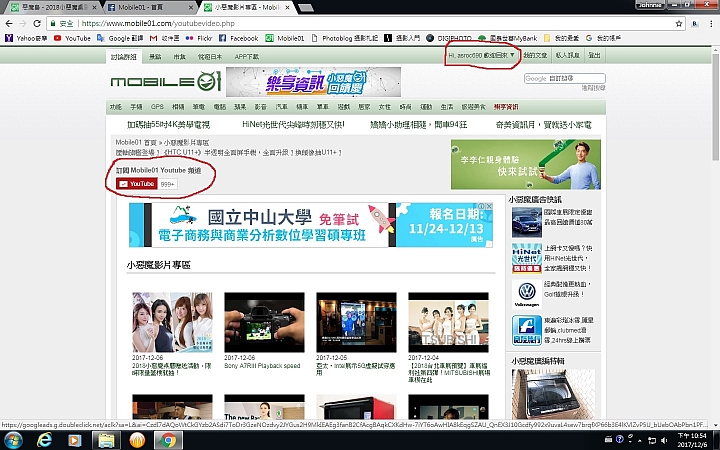Open File Explorer from the taskbar

coord(106,440)
